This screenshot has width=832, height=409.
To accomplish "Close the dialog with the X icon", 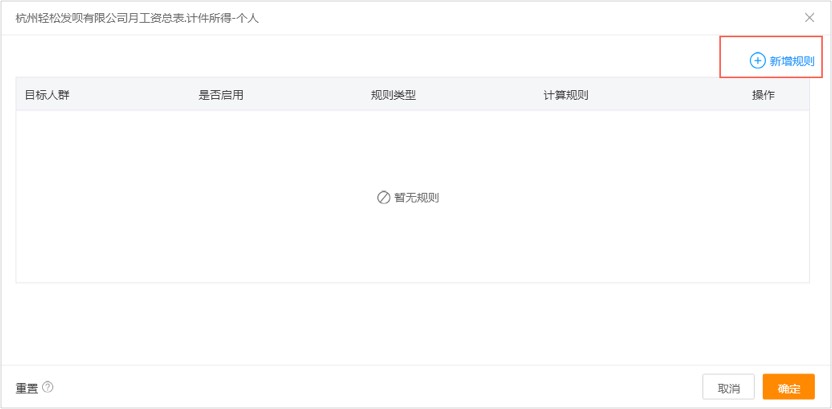I will (809, 18).
